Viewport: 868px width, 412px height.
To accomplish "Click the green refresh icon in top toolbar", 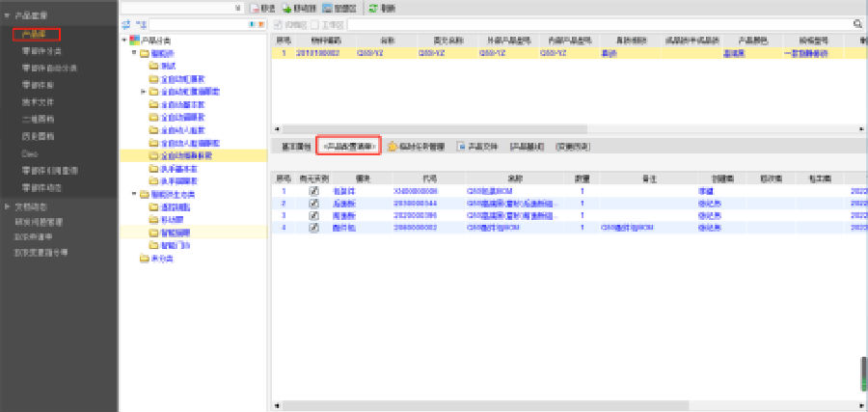I will pyautogui.click(x=372, y=7).
